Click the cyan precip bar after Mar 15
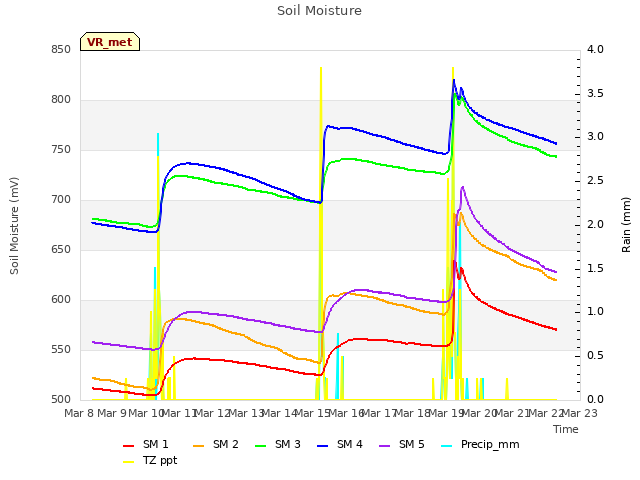This screenshot has width=640, height=480. tap(338, 366)
